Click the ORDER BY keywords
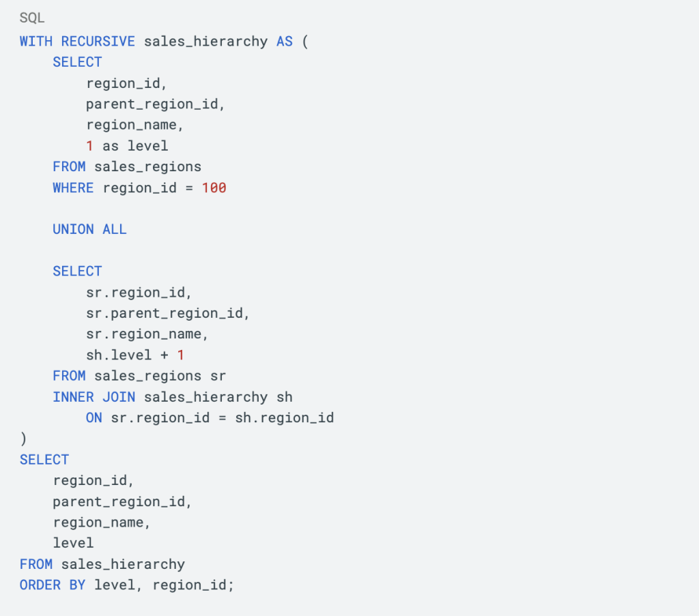This screenshot has width=699, height=616. tap(53, 585)
